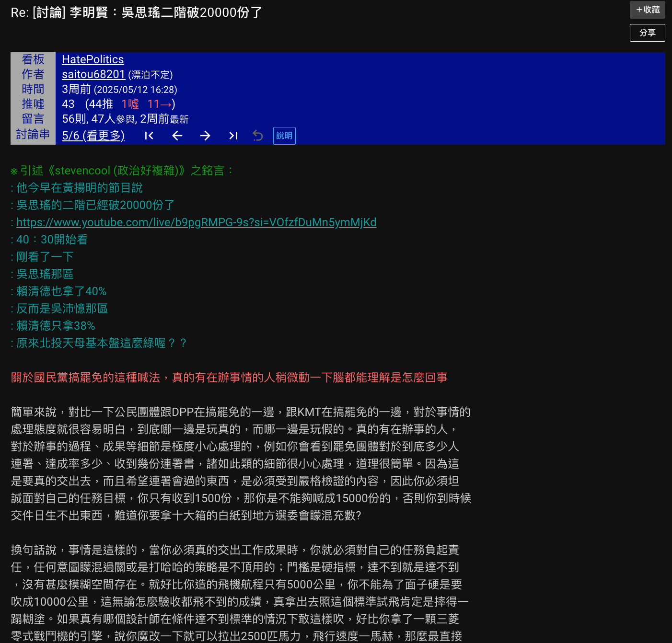The height and width of the screenshot is (643, 672).
Task: Click the (漂泊不定) author nickname
Action: pyautogui.click(x=151, y=75)
